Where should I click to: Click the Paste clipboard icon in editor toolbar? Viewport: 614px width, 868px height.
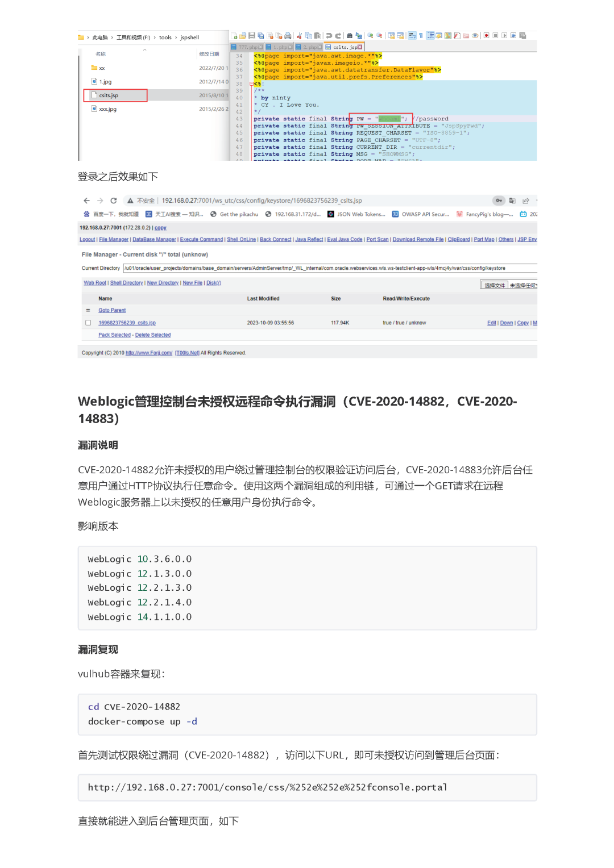[x=317, y=36]
